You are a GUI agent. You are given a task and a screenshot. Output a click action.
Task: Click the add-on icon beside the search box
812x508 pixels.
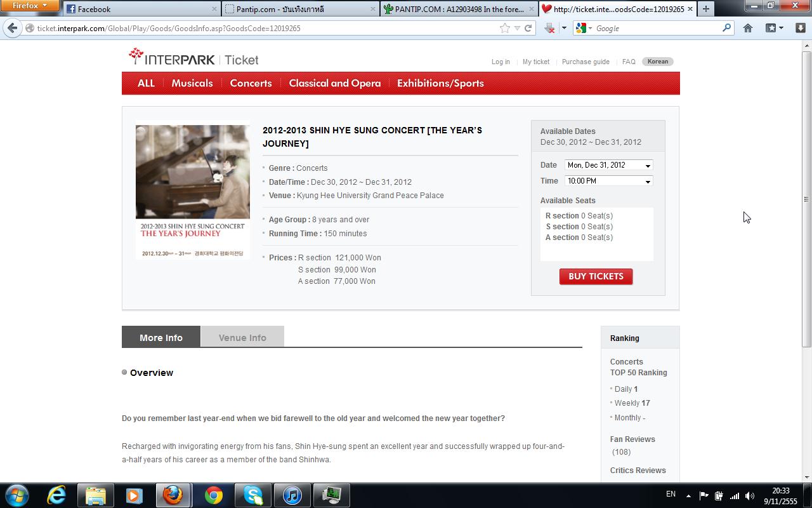[549, 28]
